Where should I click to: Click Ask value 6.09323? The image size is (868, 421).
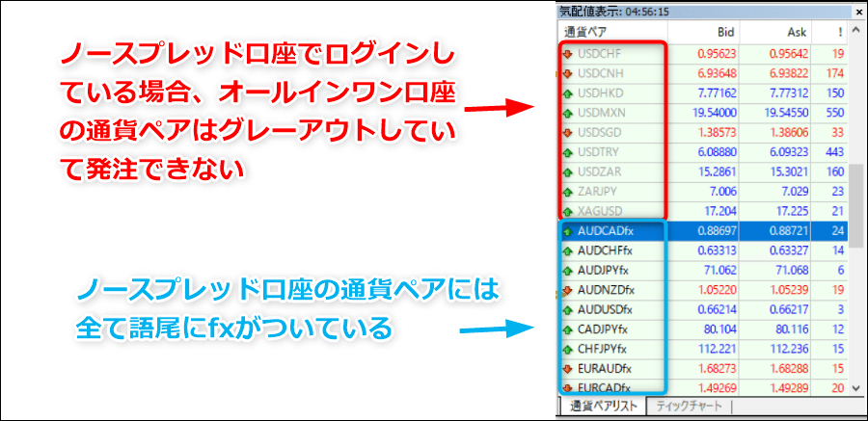(x=789, y=152)
